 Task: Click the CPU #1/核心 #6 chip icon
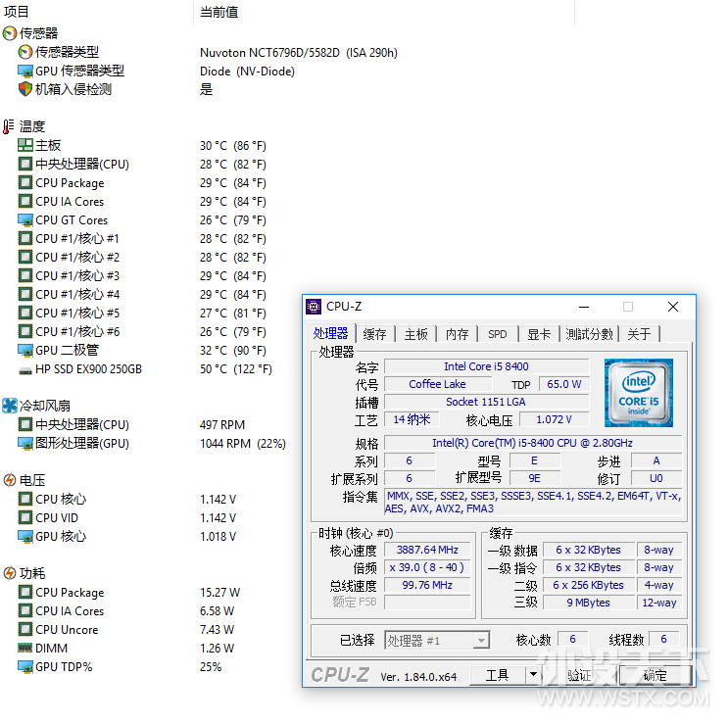click(25, 331)
